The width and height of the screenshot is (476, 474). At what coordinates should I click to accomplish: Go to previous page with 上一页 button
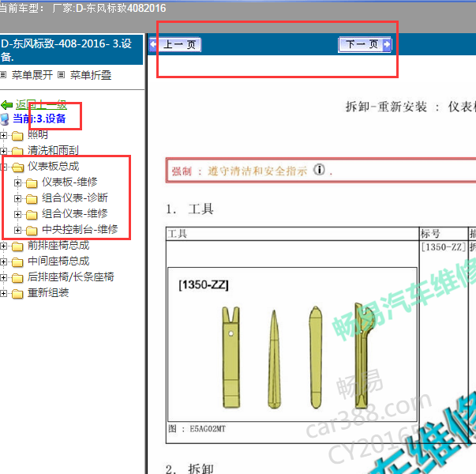coord(175,45)
